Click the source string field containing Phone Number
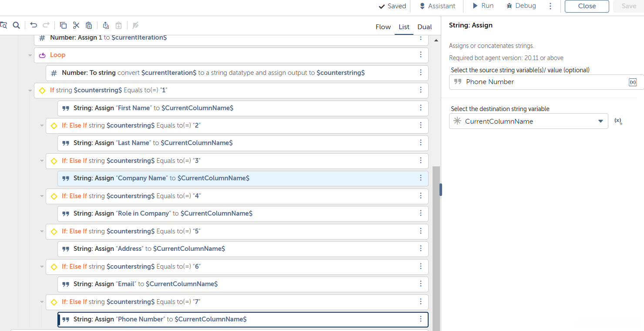 [x=540, y=82]
